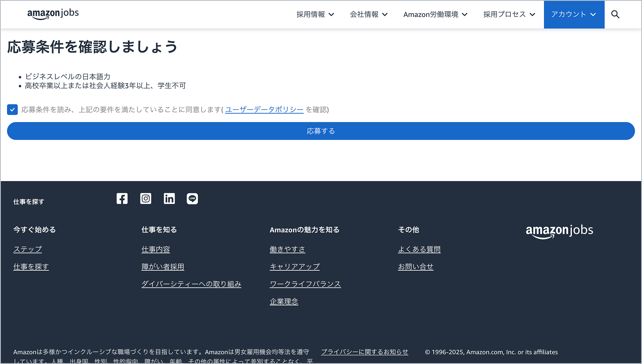
Task: Open the お問い合せ footer link
Action: coord(416,267)
